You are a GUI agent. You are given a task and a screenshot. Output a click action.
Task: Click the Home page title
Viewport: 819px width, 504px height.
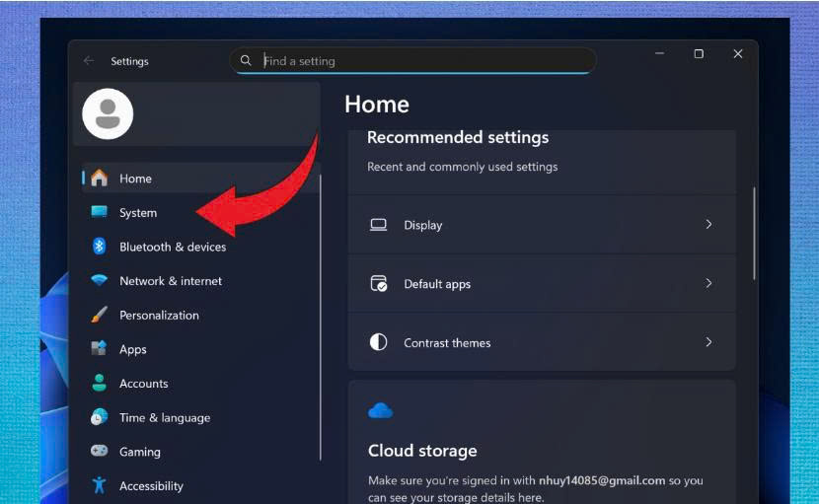pos(377,105)
